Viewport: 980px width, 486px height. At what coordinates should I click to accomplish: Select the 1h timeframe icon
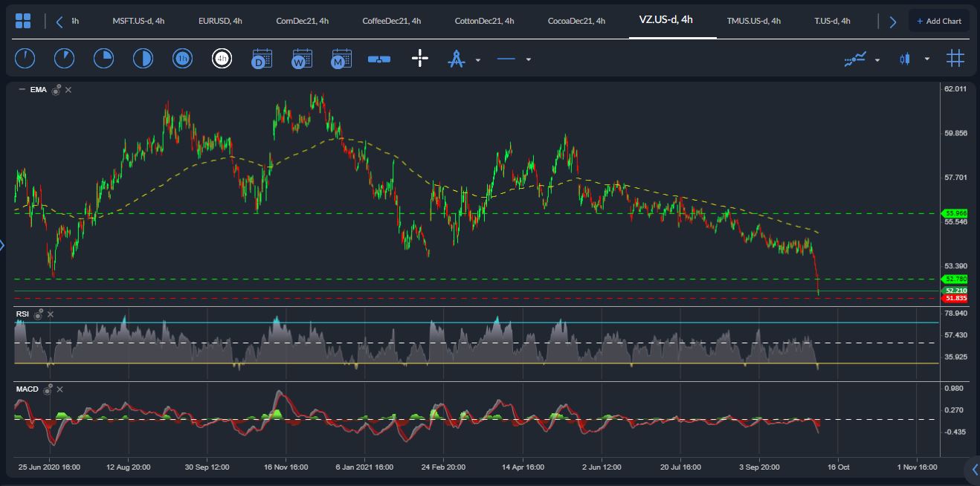click(182, 59)
